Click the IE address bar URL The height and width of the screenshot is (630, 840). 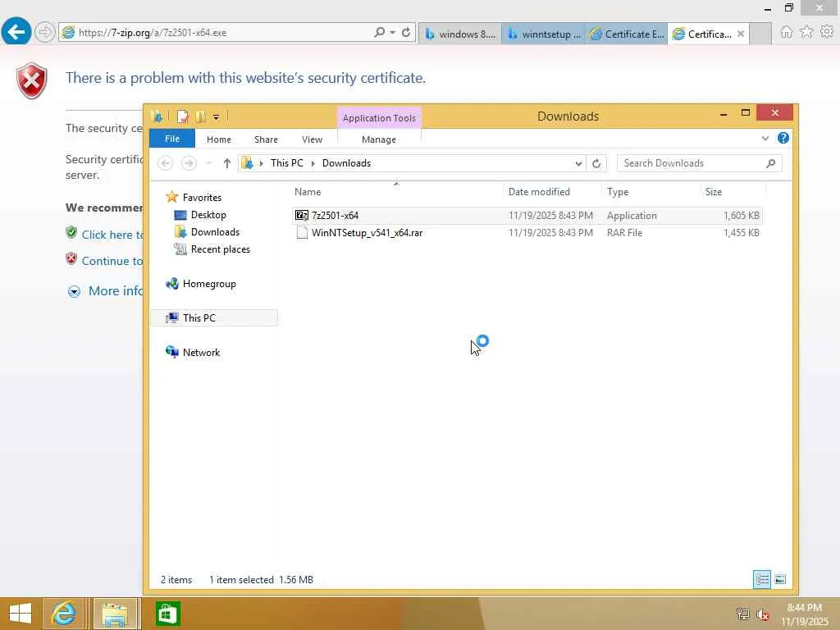click(153, 33)
